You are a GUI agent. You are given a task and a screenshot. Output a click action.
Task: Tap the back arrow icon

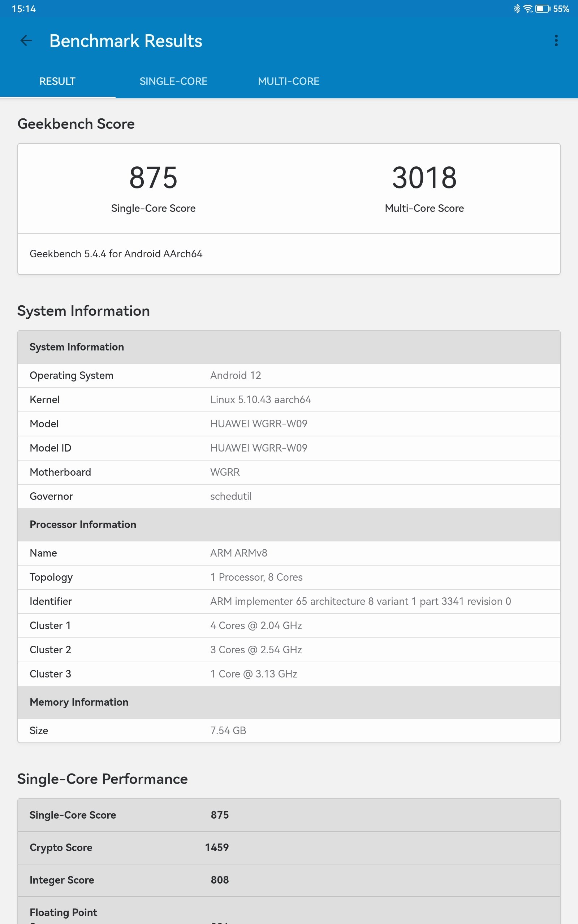tap(26, 40)
